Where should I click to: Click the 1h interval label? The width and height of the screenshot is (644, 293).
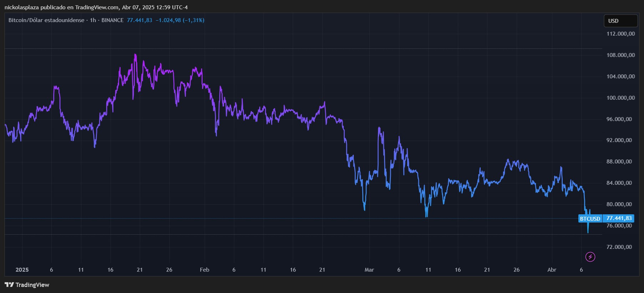[93, 20]
